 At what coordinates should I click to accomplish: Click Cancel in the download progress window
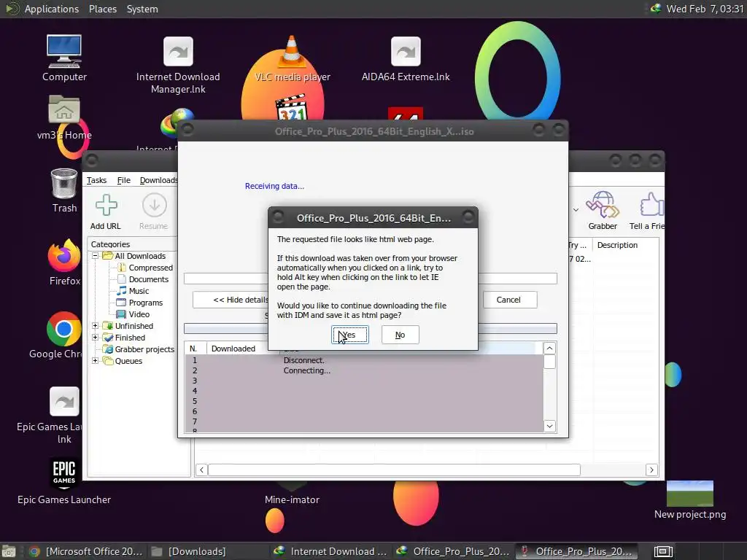click(x=510, y=300)
